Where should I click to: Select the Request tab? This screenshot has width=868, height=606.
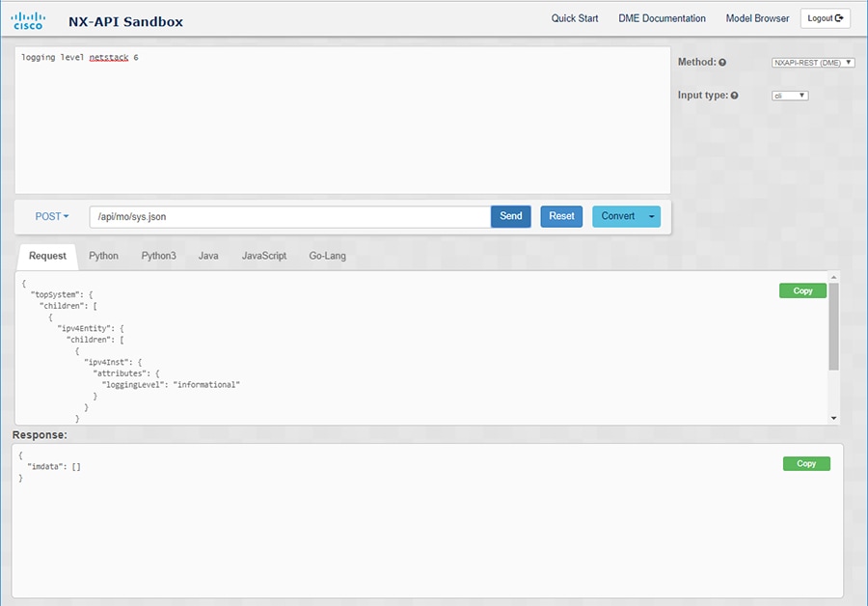(47, 256)
